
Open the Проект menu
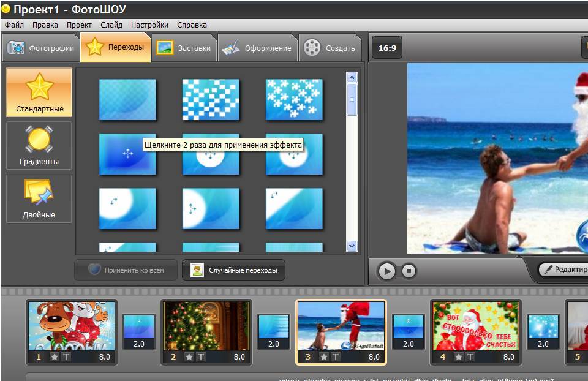tap(79, 25)
